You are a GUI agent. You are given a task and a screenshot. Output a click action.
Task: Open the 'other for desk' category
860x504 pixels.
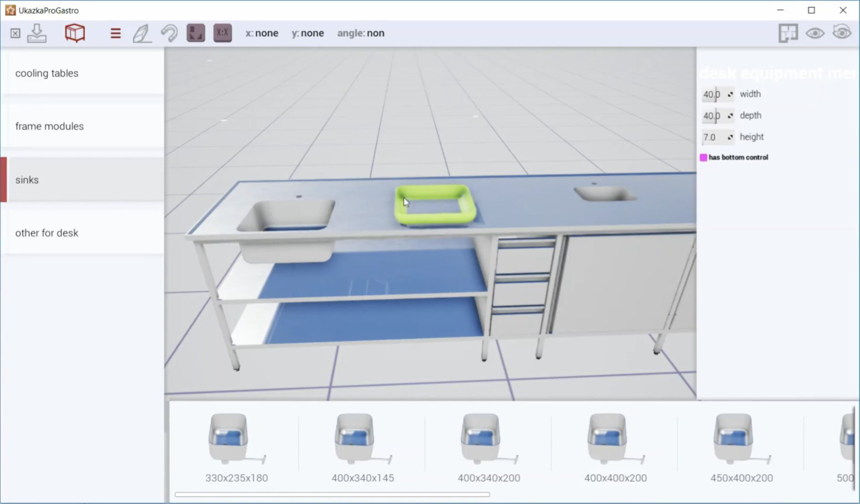[82, 233]
